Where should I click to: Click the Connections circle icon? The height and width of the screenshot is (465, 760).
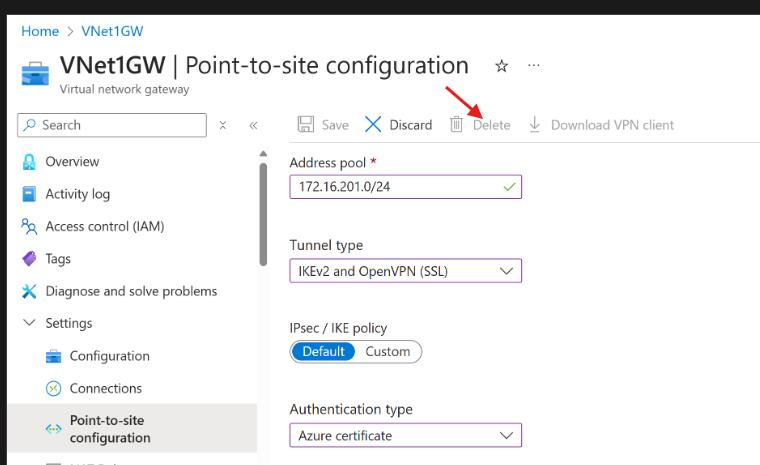tap(53, 388)
